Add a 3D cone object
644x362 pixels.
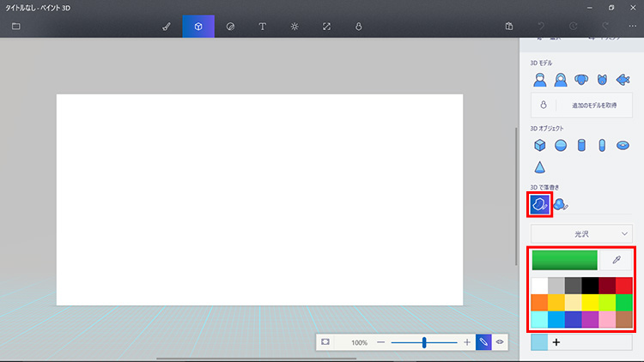point(540,166)
